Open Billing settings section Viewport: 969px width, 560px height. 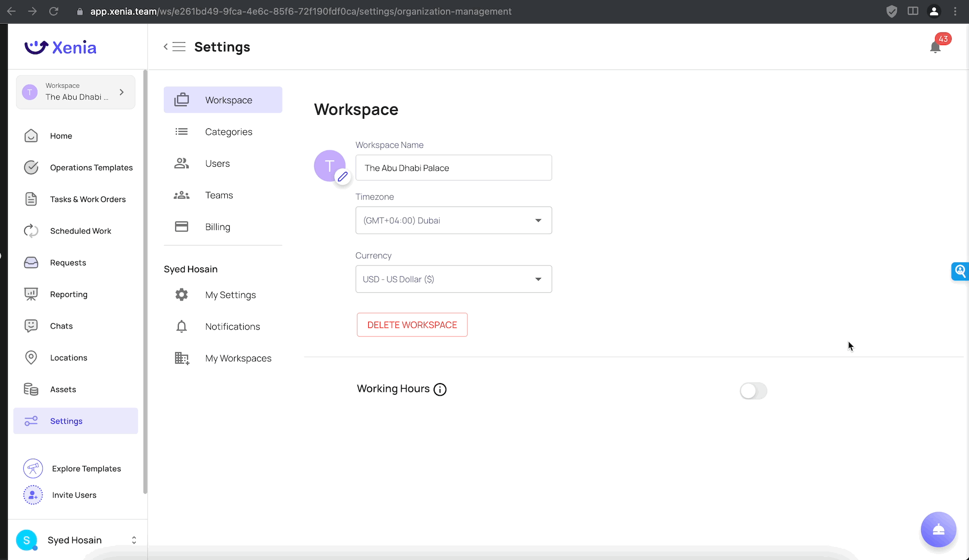pyautogui.click(x=223, y=227)
